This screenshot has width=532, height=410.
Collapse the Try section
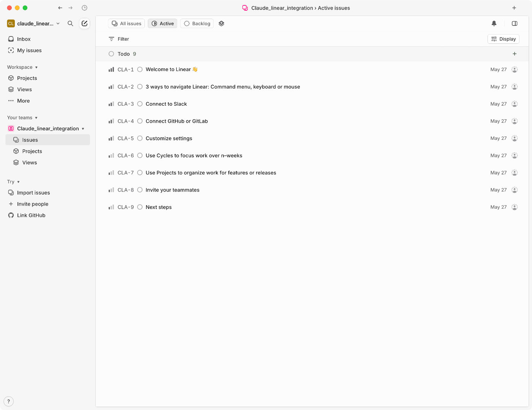point(13,182)
